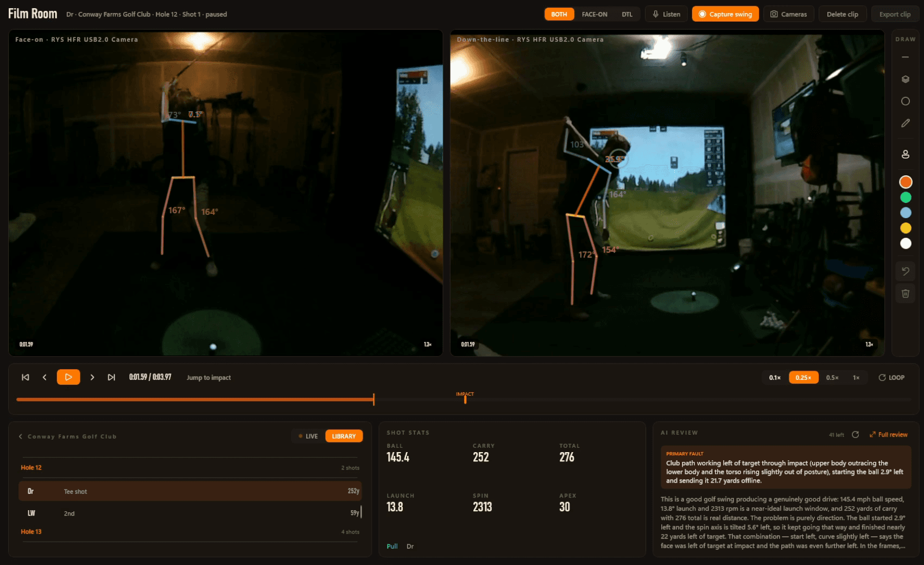The image size is (924, 565).
Task: Click the timeline playhead handle
Action: tap(374, 399)
